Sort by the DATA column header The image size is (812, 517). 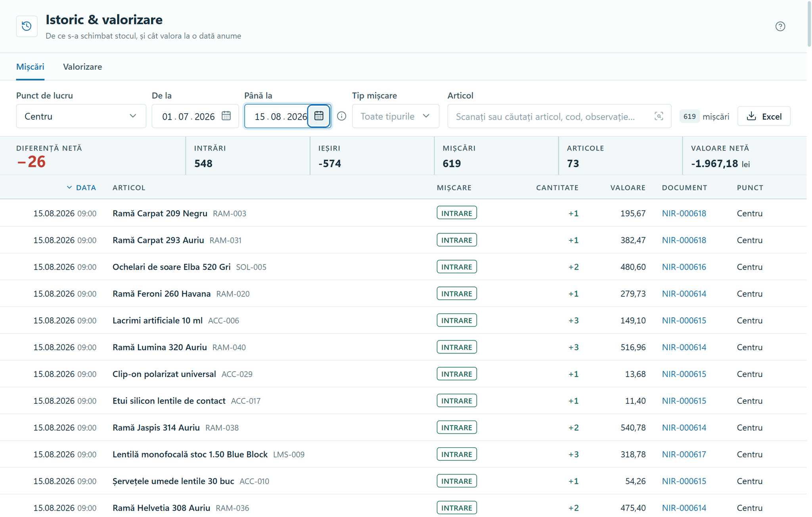[82, 187]
